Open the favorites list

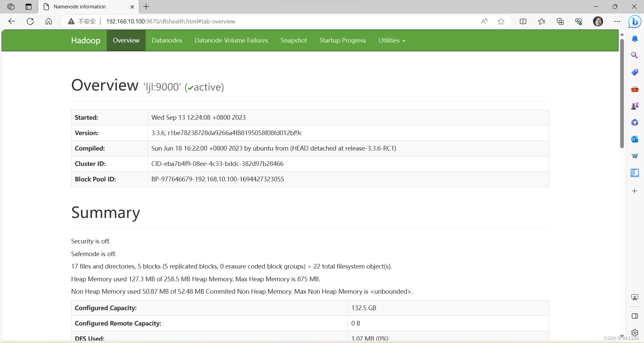[541, 21]
